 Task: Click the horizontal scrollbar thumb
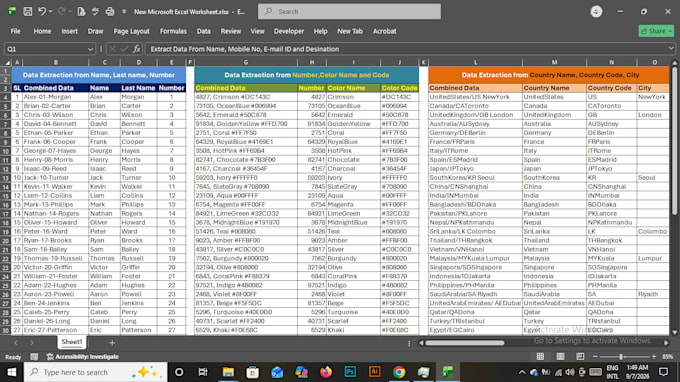click(464, 343)
